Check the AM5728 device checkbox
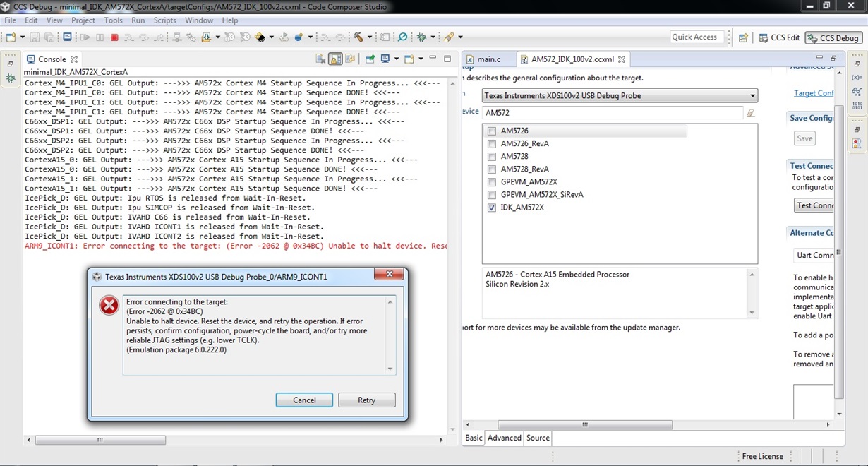Viewport: 868px width, 466px height. pos(492,157)
